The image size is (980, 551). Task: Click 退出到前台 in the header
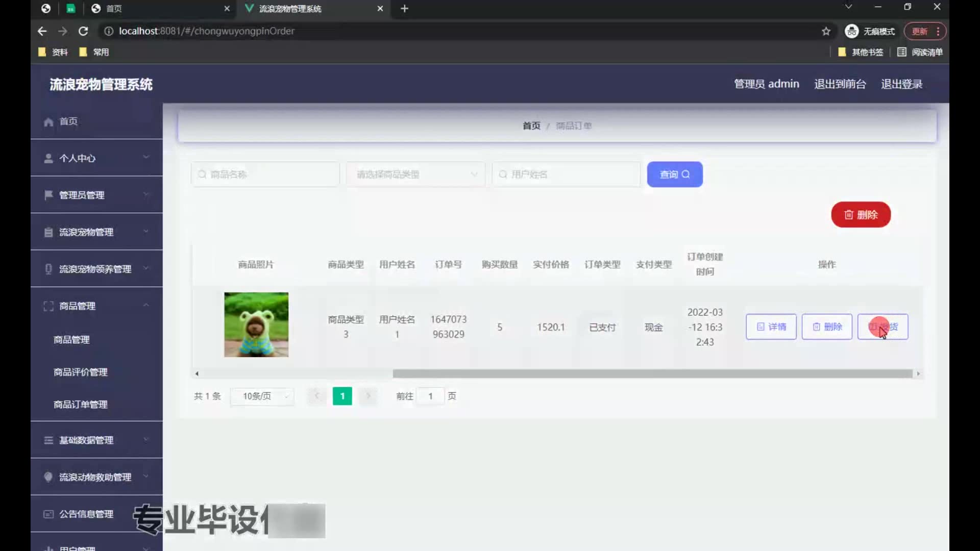point(840,84)
